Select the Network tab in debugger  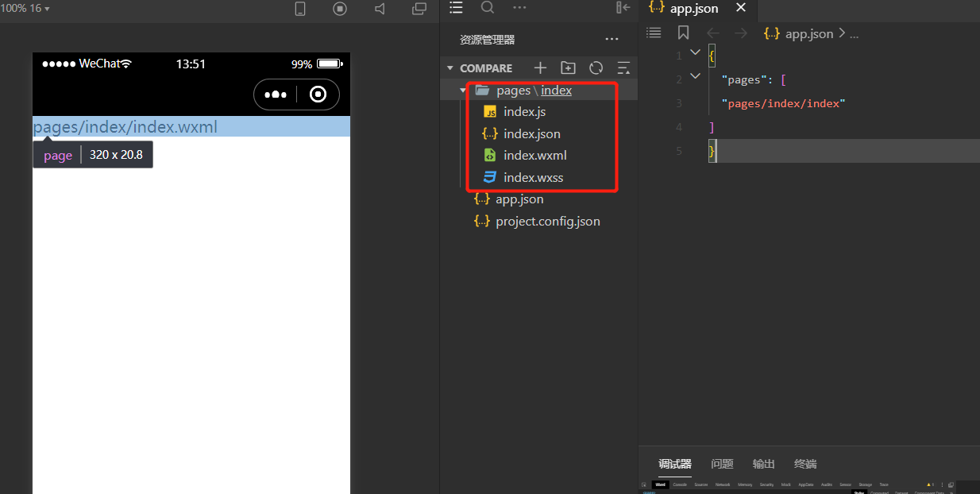tap(723, 484)
